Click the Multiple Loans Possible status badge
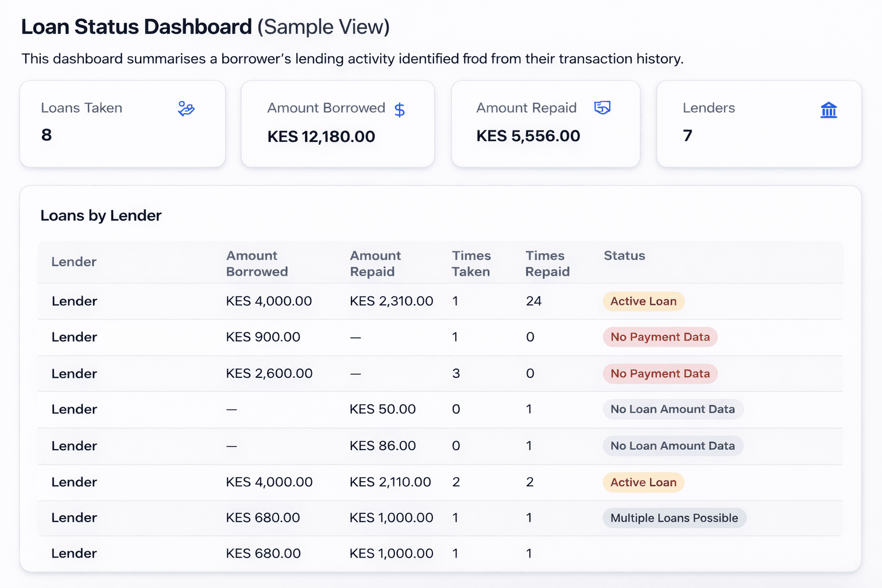The width and height of the screenshot is (882, 588). click(674, 517)
